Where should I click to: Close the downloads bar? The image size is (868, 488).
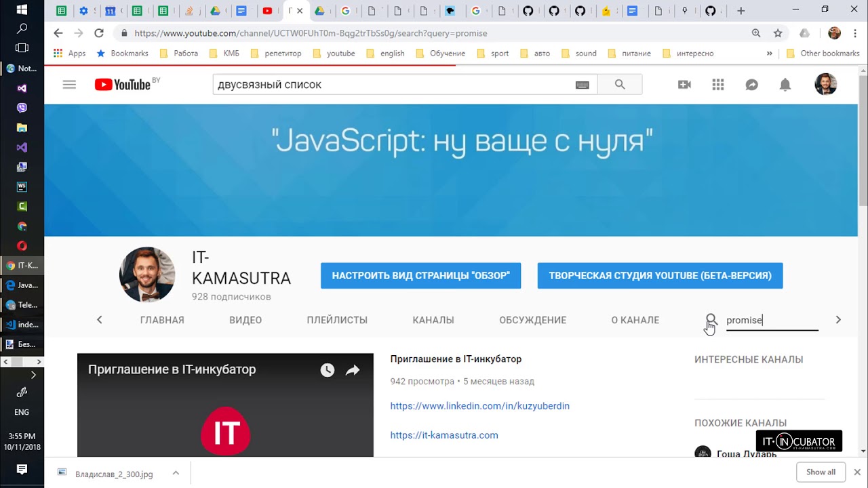click(857, 472)
